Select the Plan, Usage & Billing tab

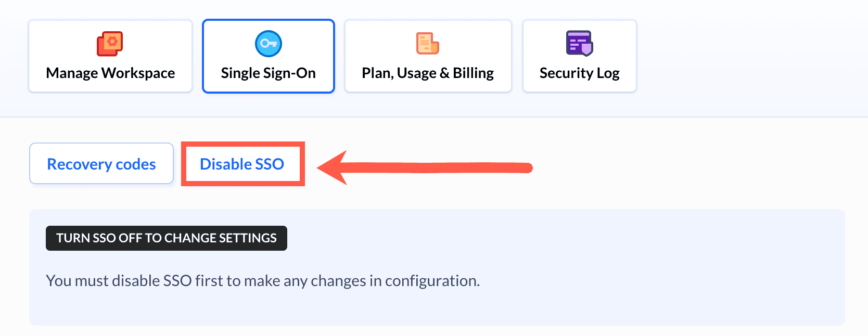[427, 56]
